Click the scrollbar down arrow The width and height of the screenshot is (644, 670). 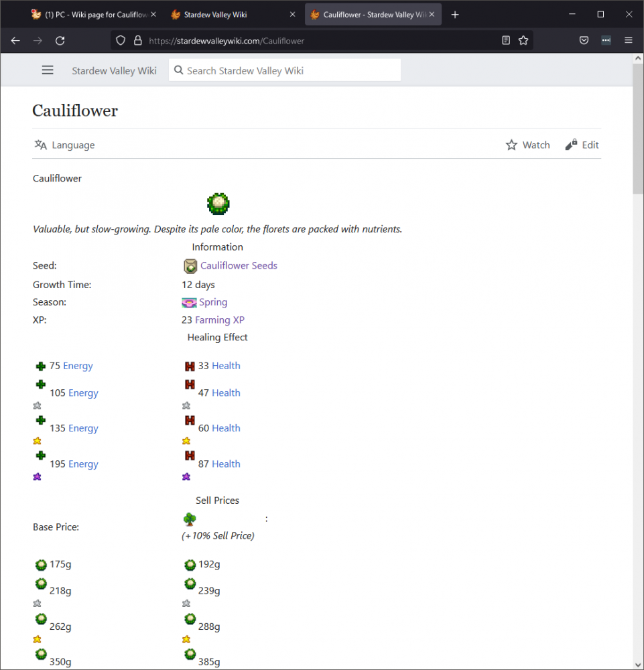638,665
